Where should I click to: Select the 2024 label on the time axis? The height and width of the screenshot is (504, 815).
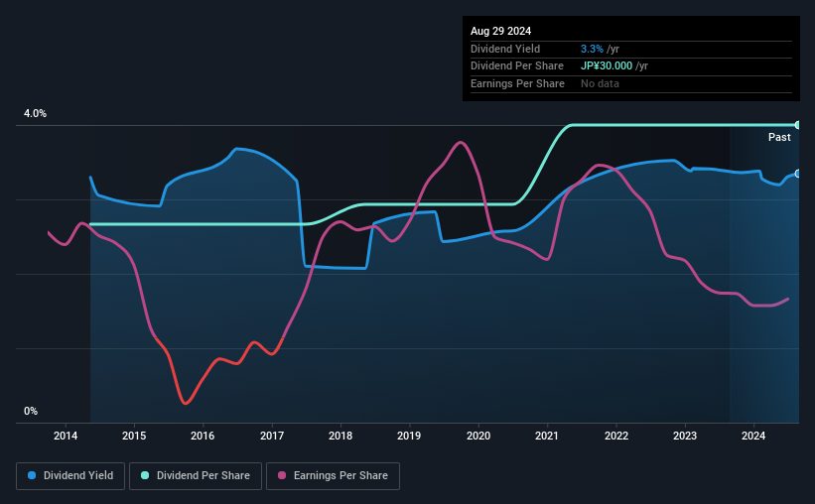(x=753, y=436)
